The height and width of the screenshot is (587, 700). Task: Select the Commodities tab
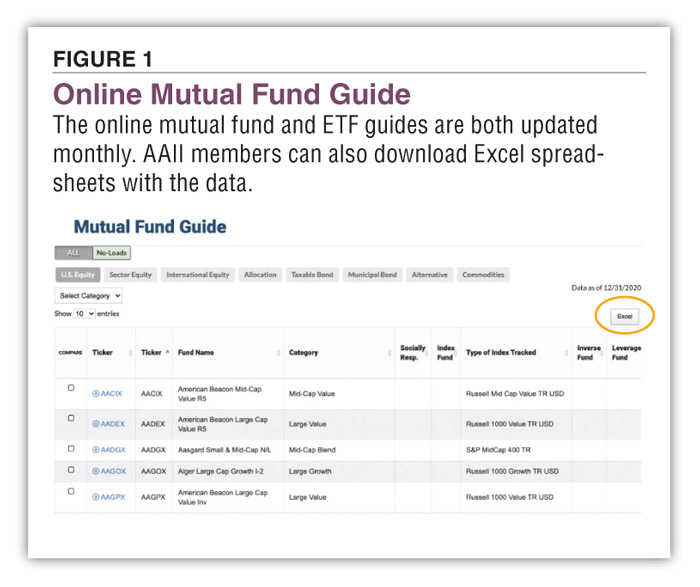click(x=483, y=275)
